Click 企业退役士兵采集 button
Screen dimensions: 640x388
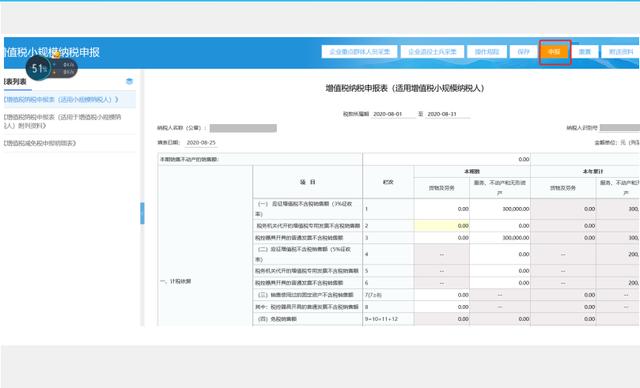(x=432, y=52)
